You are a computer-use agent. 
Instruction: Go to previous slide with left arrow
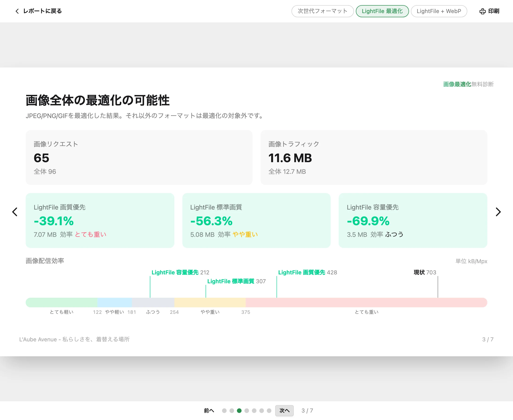click(x=15, y=212)
